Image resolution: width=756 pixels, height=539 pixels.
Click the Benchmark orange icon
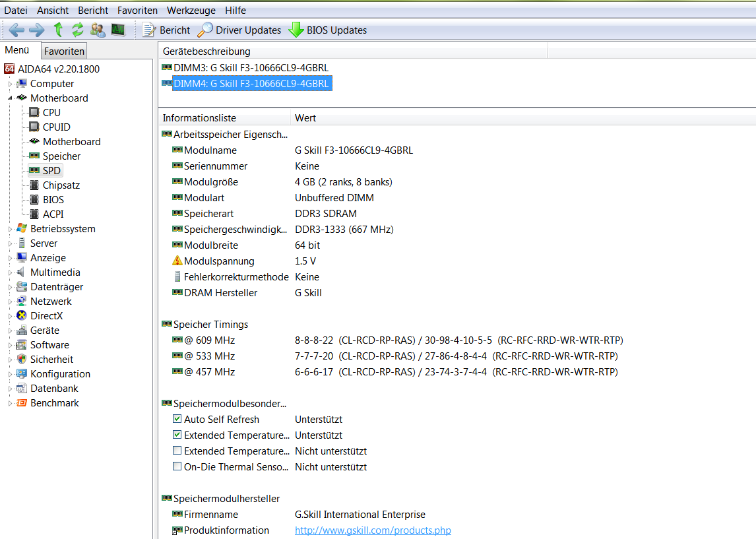click(x=22, y=402)
